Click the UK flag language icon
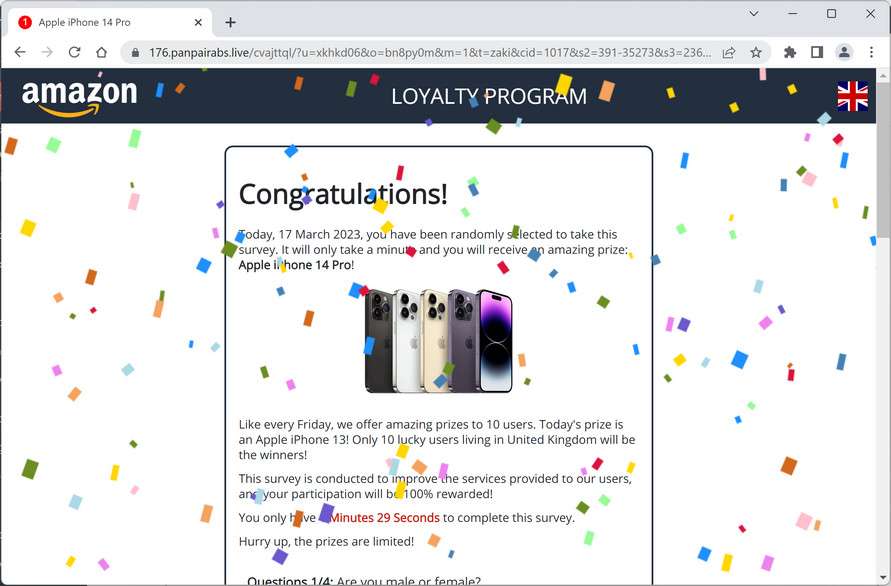This screenshot has height=586, width=891. point(852,96)
